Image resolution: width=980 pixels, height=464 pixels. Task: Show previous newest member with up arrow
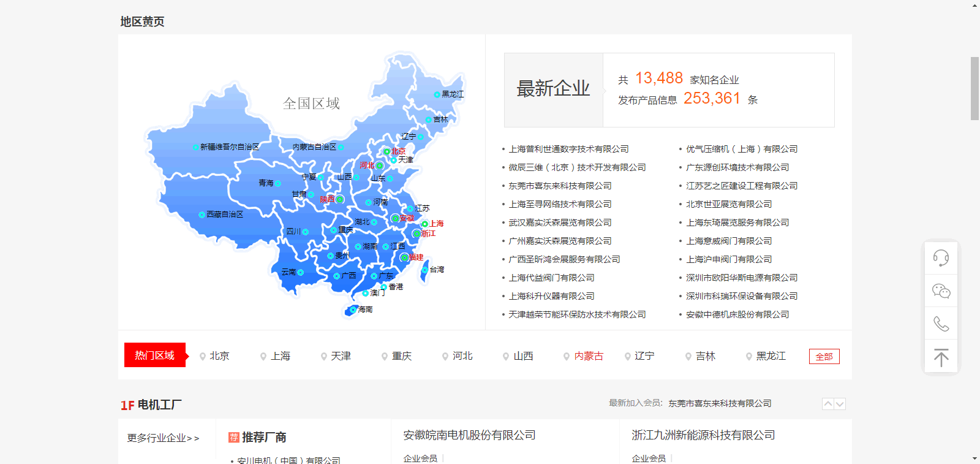click(x=828, y=404)
